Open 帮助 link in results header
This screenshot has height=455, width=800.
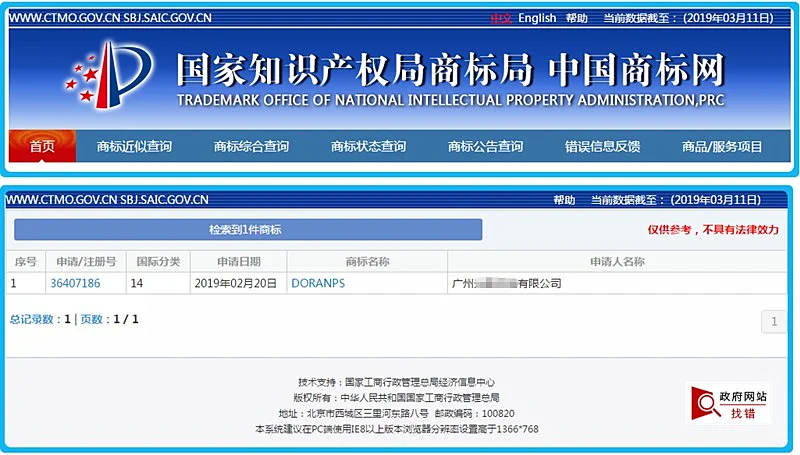564,200
